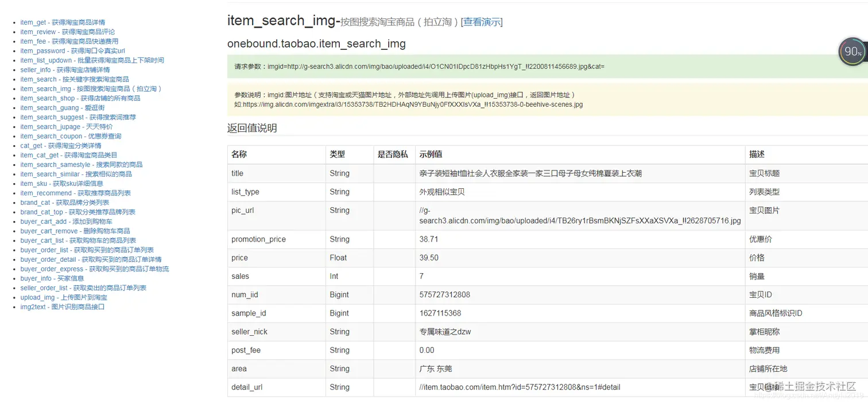This screenshot has width=868, height=404.
Task: Open the item_search_coupon link
Action: [x=71, y=136]
